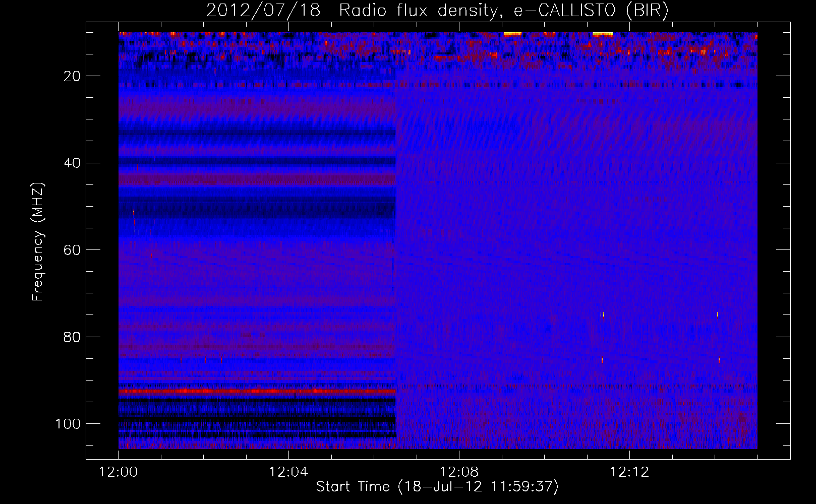This screenshot has width=816, height=504.
Task: Click the plot title text '2012/07/18 Radio flux density, e-CALLISTO (BIR)'
Action: click(x=437, y=11)
